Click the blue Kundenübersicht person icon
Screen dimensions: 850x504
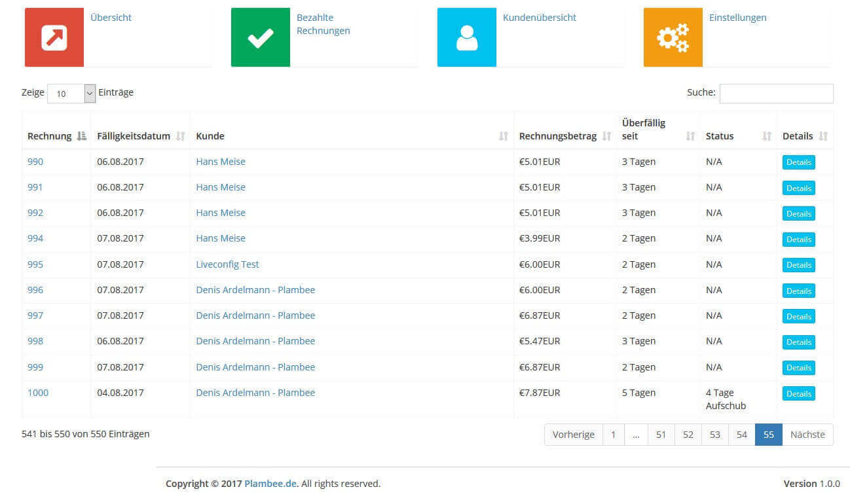pyautogui.click(x=467, y=37)
